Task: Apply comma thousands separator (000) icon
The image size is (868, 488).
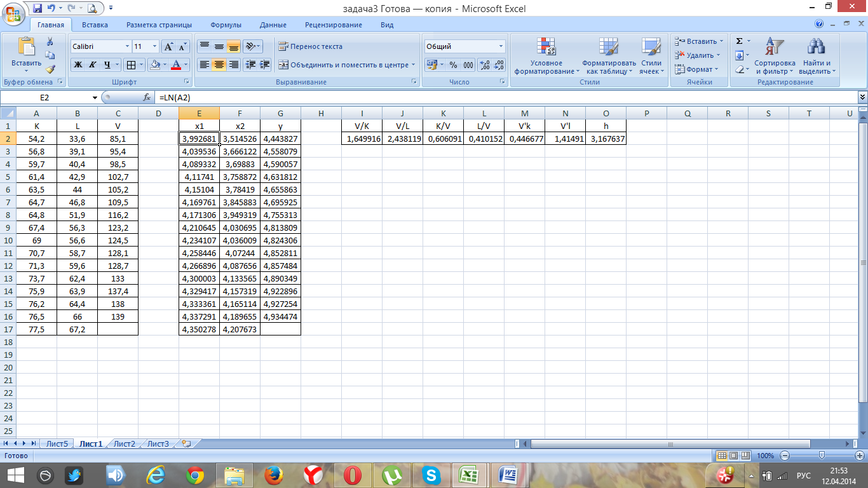Action: point(468,65)
